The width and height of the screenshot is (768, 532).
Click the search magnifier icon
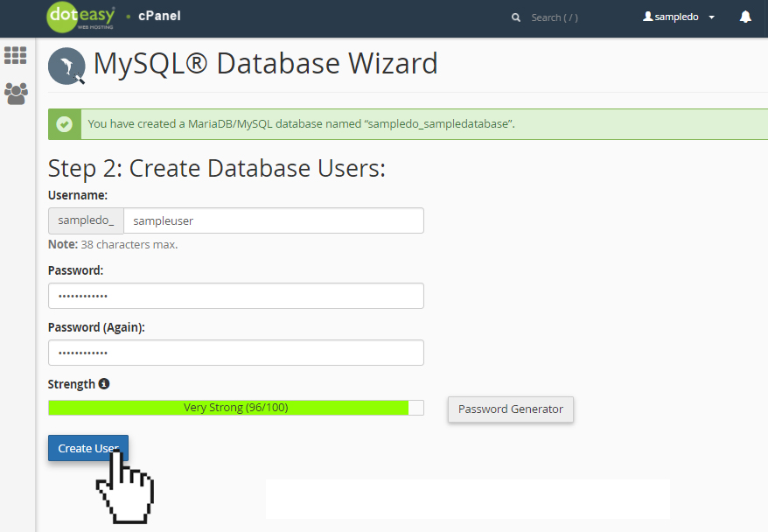click(515, 17)
